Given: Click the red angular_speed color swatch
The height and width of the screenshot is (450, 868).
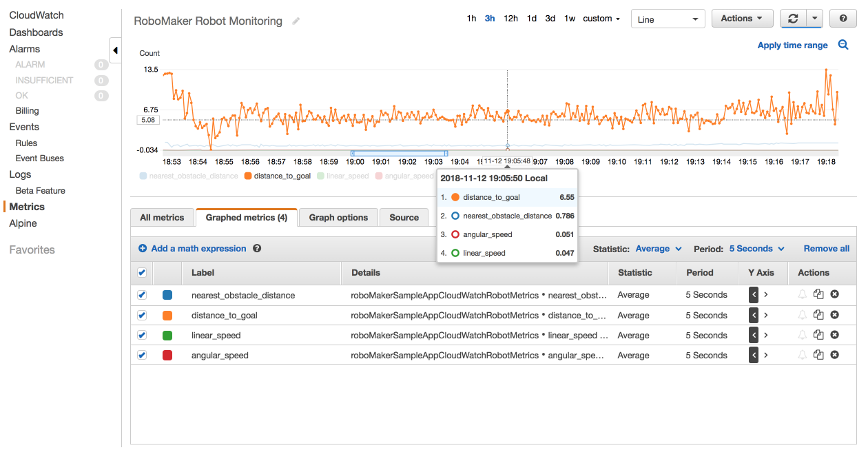Looking at the screenshot, I should [x=167, y=355].
